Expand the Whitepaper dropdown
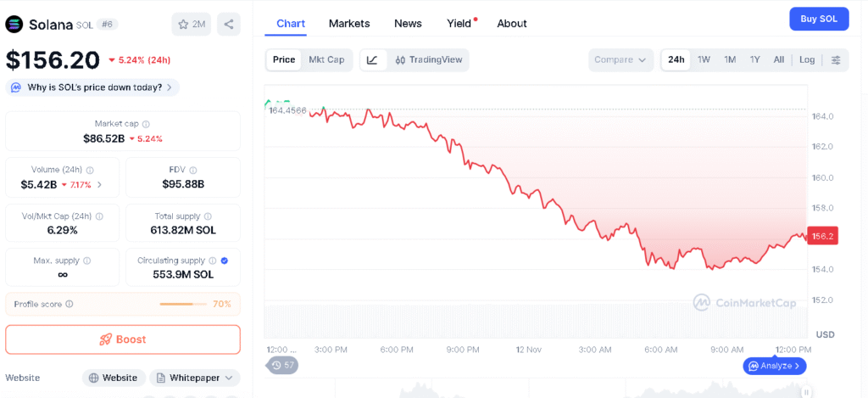868x398 pixels. pyautogui.click(x=195, y=378)
